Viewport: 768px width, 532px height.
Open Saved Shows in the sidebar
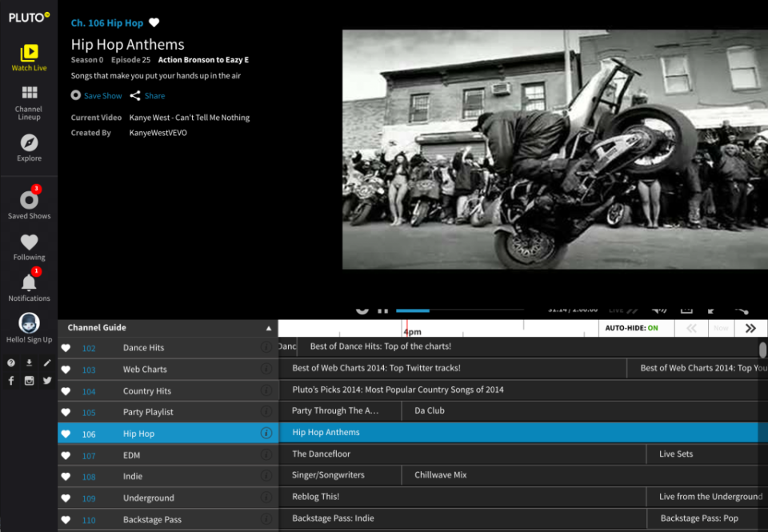click(x=29, y=202)
